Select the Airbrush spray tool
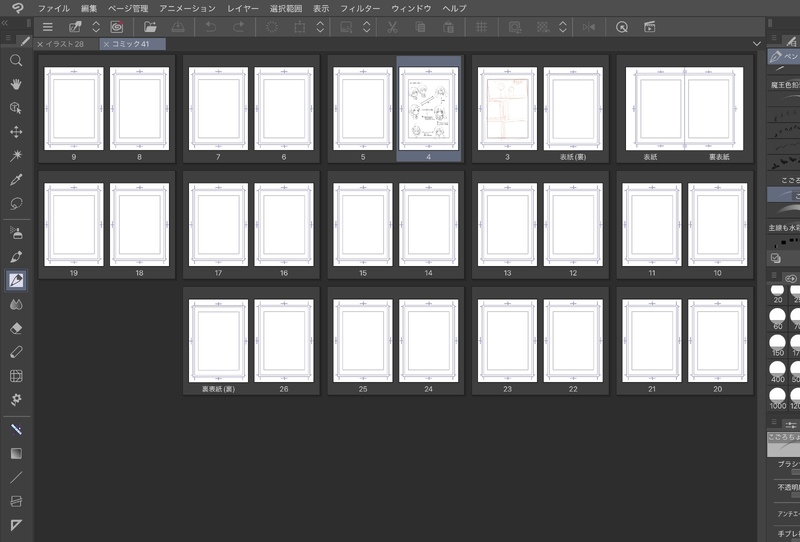This screenshot has height=542, width=800. (x=16, y=233)
